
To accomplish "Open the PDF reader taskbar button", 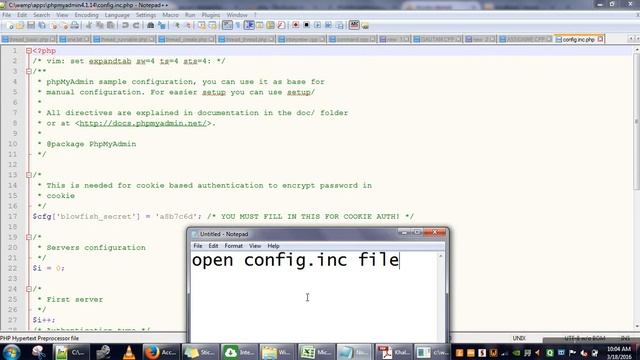I will (x=393, y=352).
